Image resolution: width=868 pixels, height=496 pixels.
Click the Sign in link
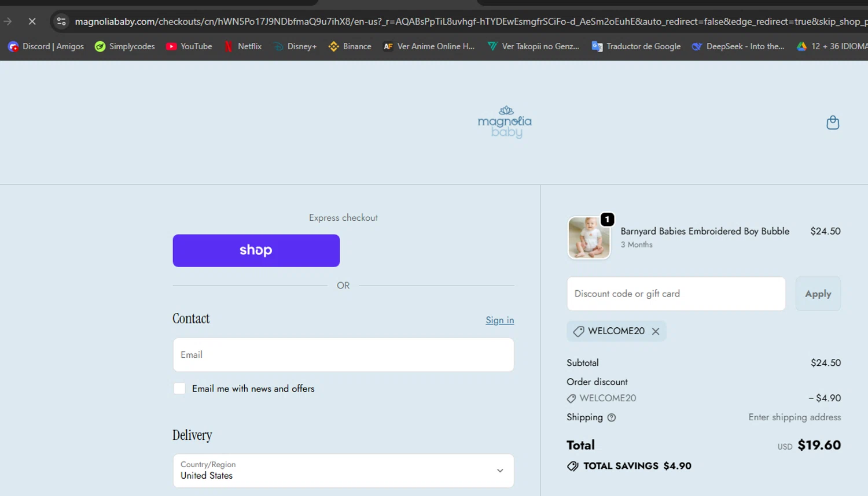pyautogui.click(x=499, y=320)
